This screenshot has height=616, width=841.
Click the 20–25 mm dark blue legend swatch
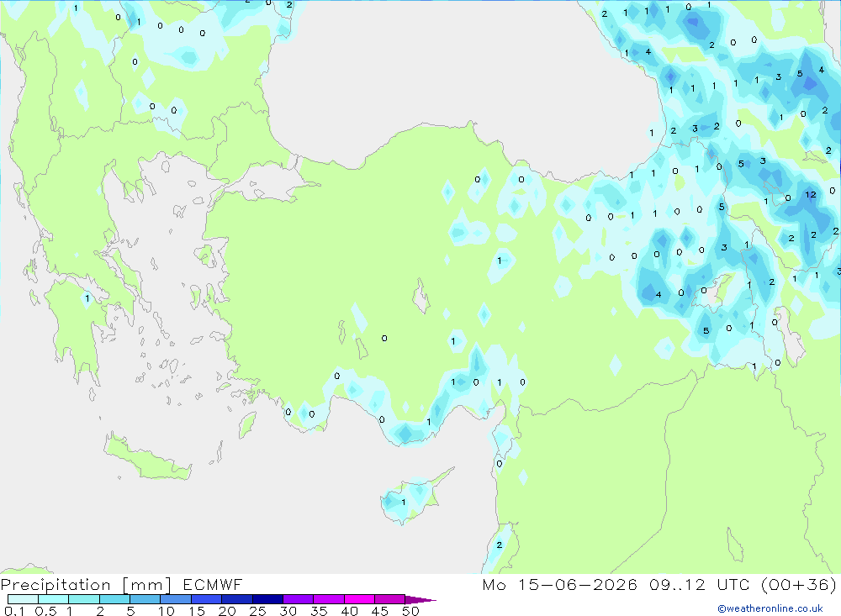click(x=236, y=599)
